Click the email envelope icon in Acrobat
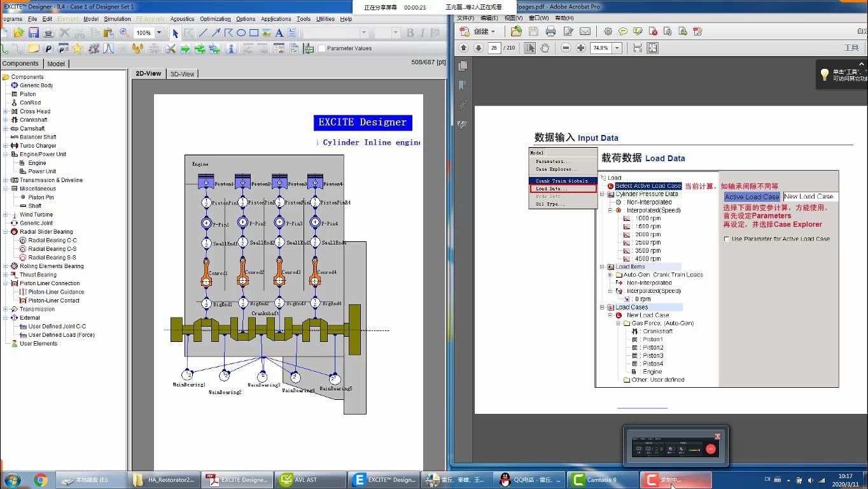 585,31
